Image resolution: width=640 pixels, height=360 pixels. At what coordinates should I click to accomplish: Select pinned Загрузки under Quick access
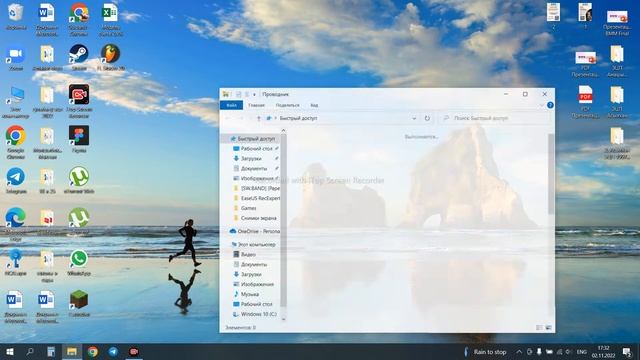point(250,158)
